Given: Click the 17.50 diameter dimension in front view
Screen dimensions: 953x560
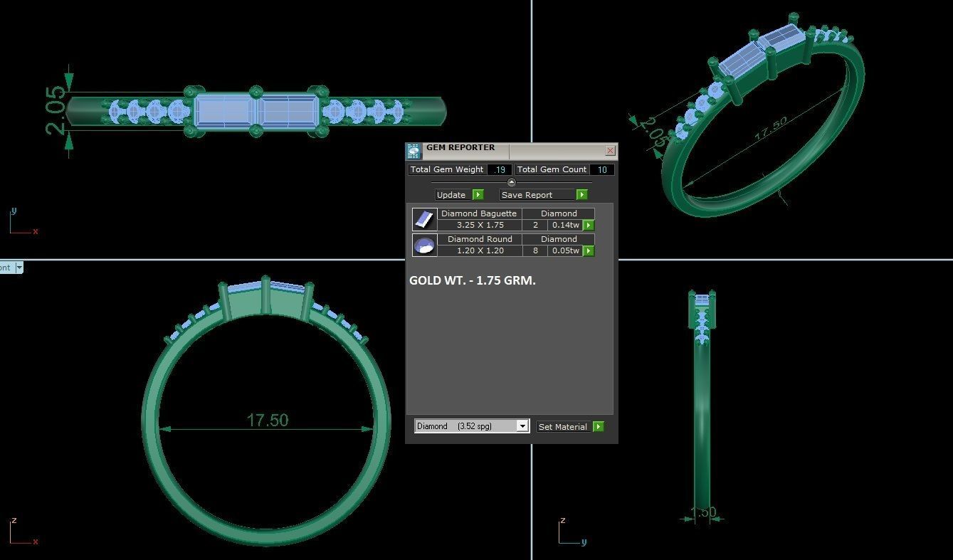Looking at the screenshot, I should [268, 421].
